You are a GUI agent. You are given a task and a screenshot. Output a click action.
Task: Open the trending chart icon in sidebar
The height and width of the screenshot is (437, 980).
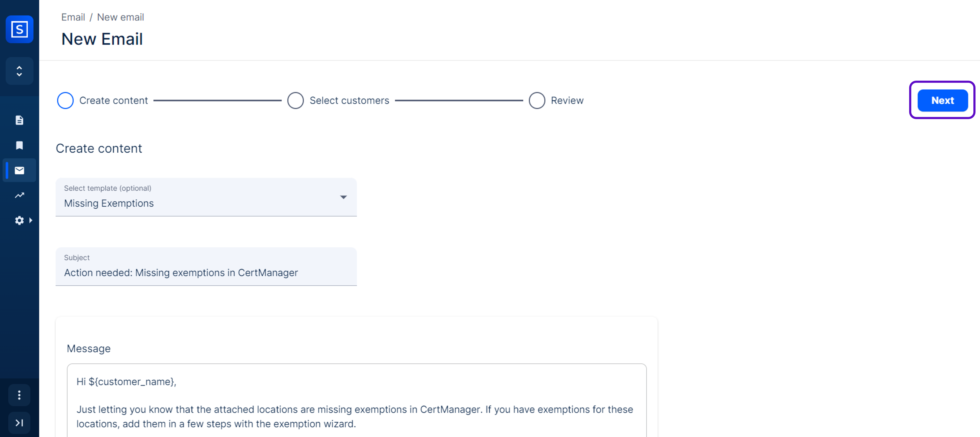coord(19,195)
